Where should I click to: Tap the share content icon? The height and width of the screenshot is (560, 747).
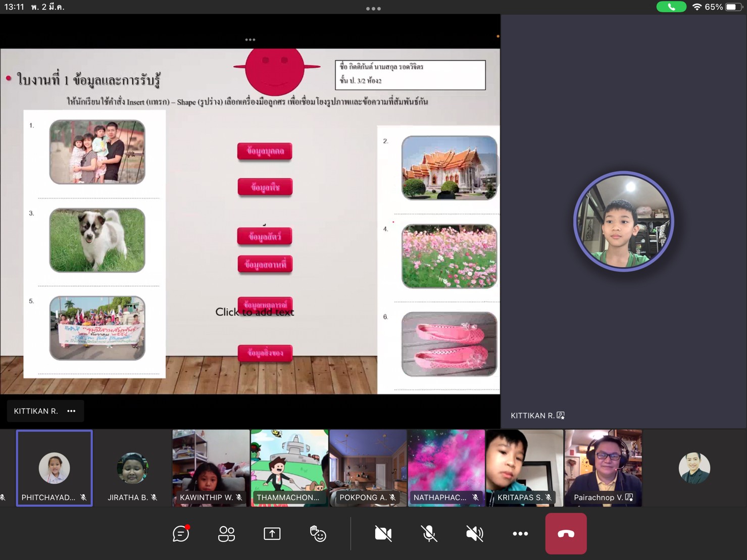(272, 534)
